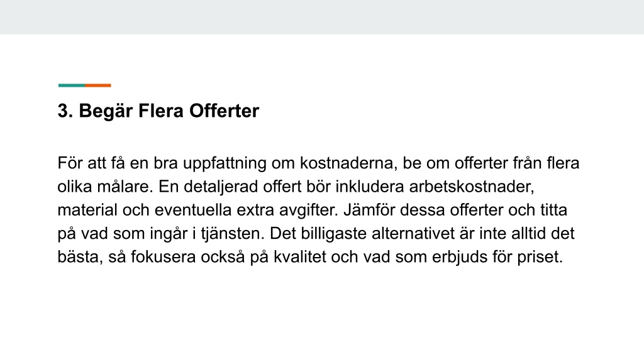Click the word "Offerter" in the heading

(225, 111)
